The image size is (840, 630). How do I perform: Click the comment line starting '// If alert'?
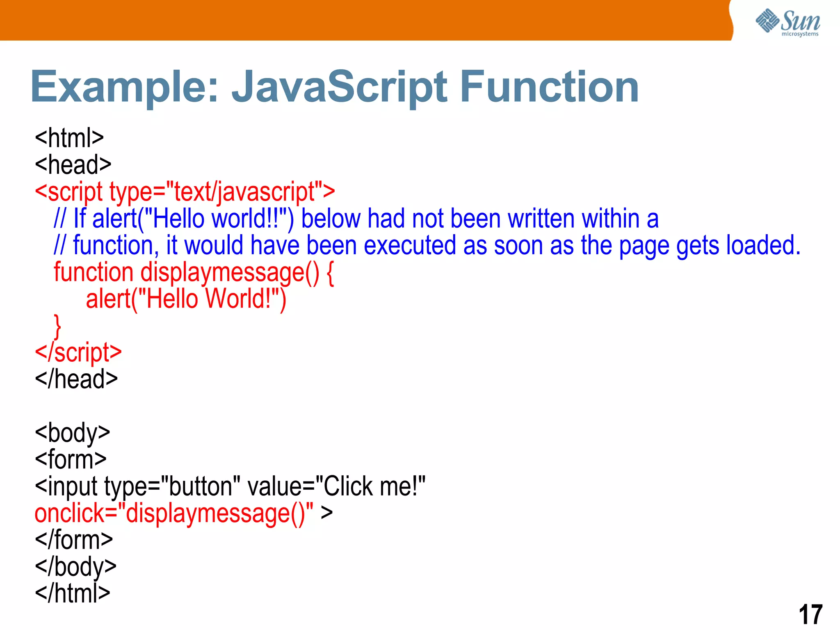pyautogui.click(x=356, y=218)
